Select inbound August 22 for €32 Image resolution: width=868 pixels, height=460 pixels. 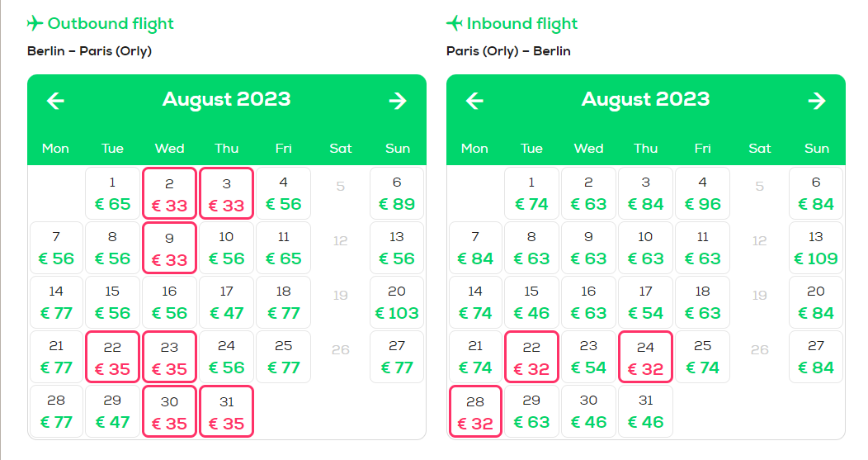click(x=531, y=357)
